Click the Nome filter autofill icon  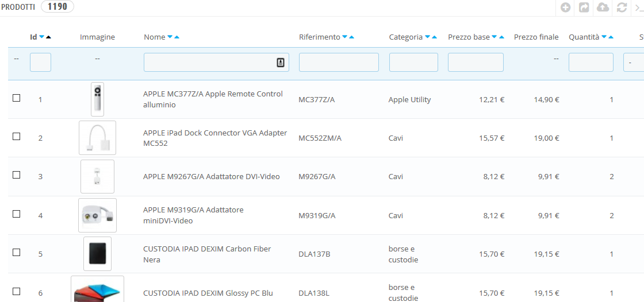(x=281, y=63)
